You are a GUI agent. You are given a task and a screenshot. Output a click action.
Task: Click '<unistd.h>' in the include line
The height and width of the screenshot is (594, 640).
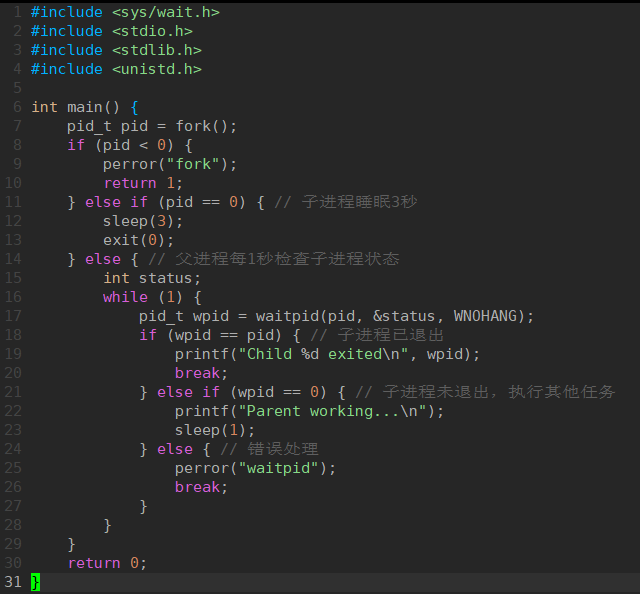coord(157,69)
